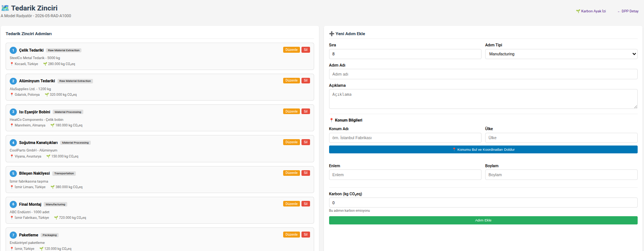
Task: Edit the Isı Eşanjör Bobini step
Action: (291, 111)
